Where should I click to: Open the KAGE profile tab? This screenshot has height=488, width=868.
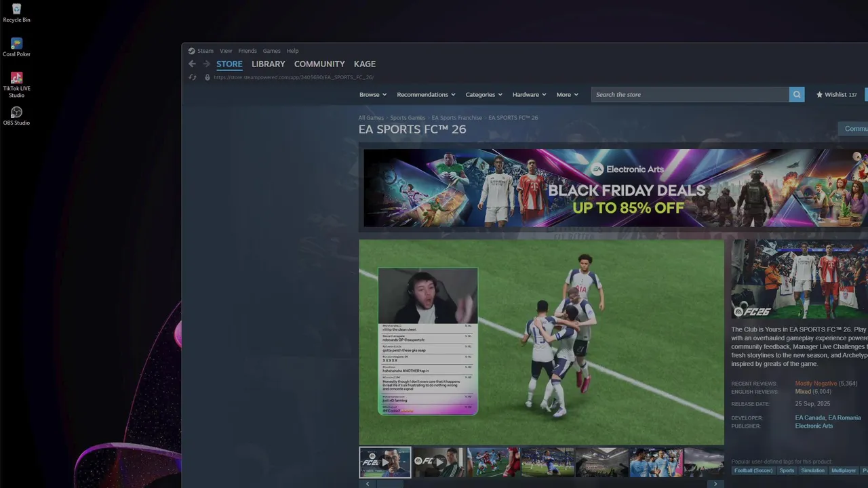(x=365, y=64)
